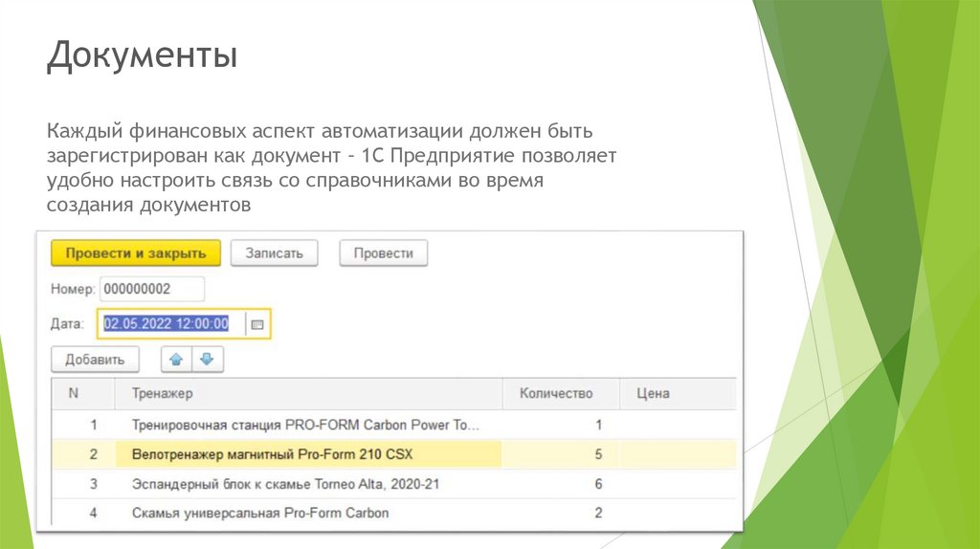980x549 pixels.
Task: Click the Номер field showing 000000002
Action: click(152, 289)
